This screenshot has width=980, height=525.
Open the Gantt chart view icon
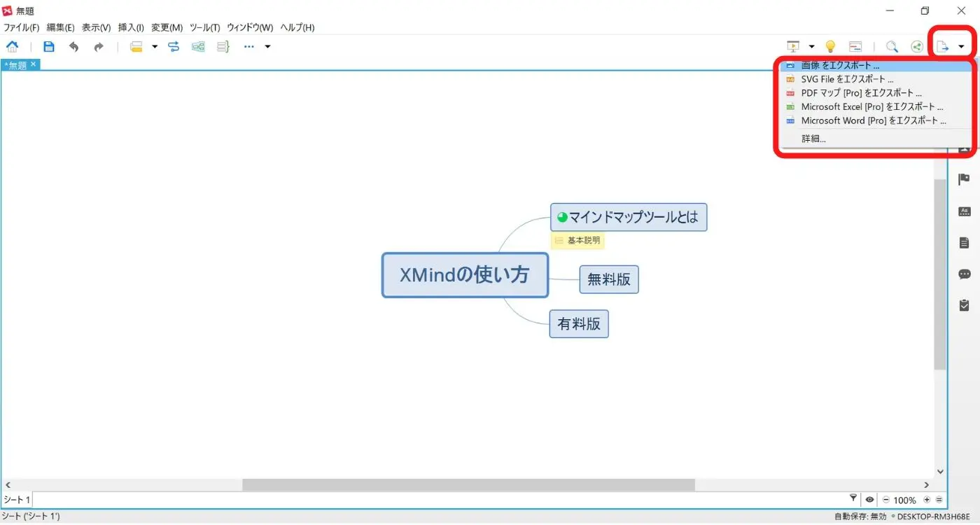(855, 47)
